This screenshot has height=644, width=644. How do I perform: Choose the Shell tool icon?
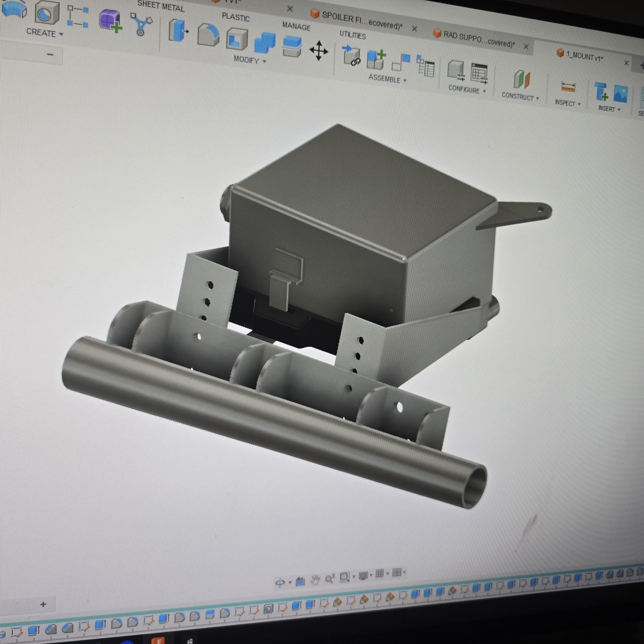237,39
